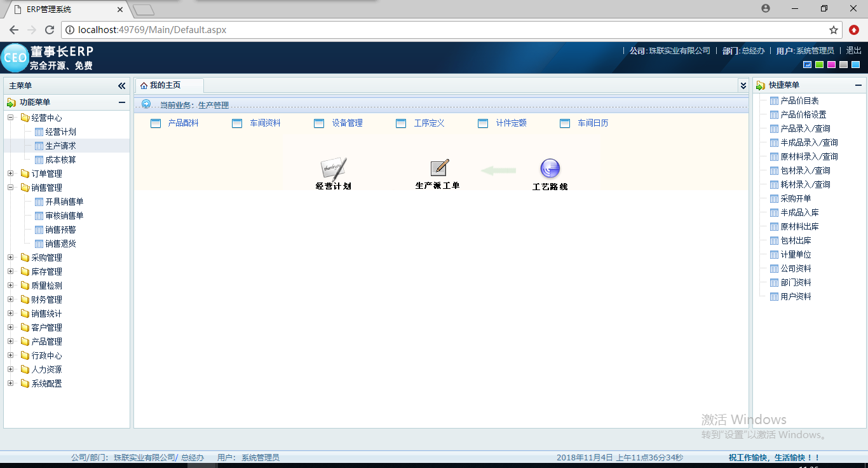Reload the page in the browser

click(x=49, y=30)
